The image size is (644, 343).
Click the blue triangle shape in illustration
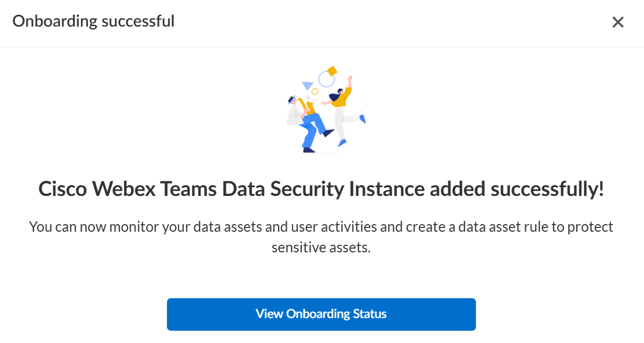click(307, 85)
